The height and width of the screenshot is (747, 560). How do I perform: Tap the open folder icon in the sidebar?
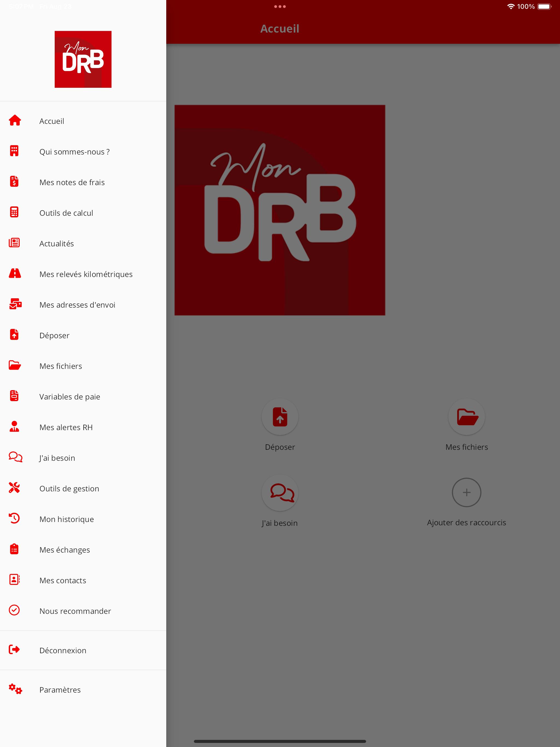[x=14, y=365]
